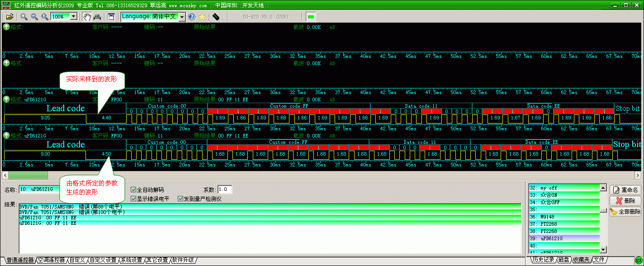Activate the AB measurement tool
Viewport: 644px width, 266px height.
click(x=97, y=17)
